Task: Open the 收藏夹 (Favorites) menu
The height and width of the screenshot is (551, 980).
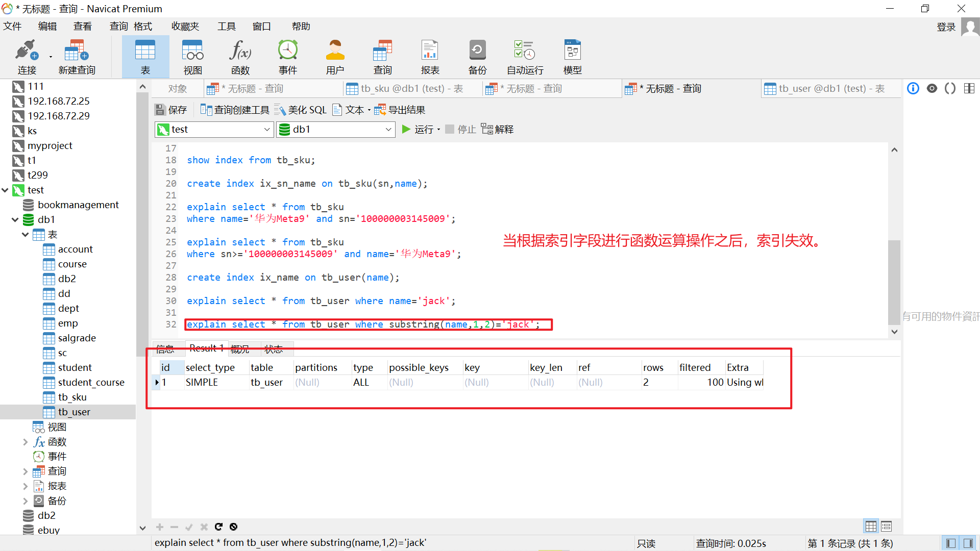Action: pyautogui.click(x=185, y=27)
